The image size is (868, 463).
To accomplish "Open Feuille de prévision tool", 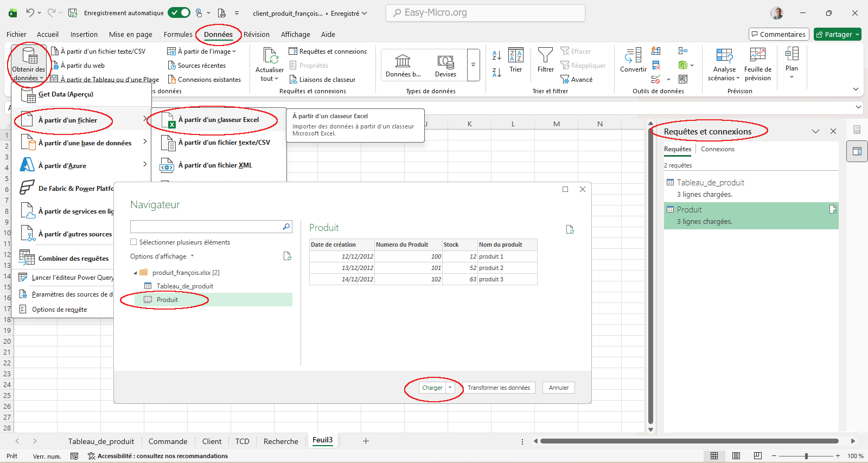I will tap(757, 55).
